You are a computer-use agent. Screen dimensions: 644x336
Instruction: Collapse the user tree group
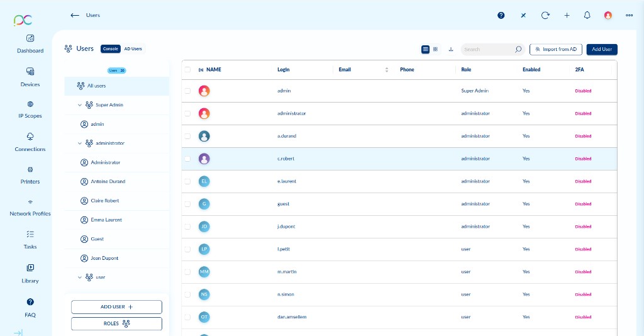tap(80, 277)
